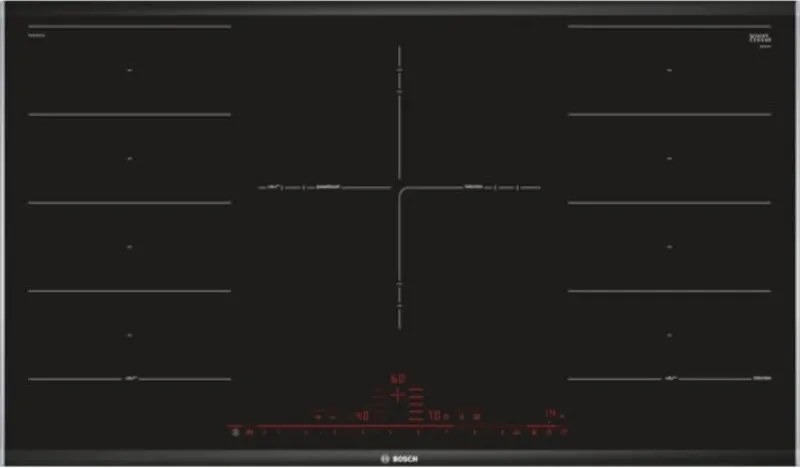Tap the stacked right-zone bars next to the cross
The image size is (800, 468).
[416, 405]
